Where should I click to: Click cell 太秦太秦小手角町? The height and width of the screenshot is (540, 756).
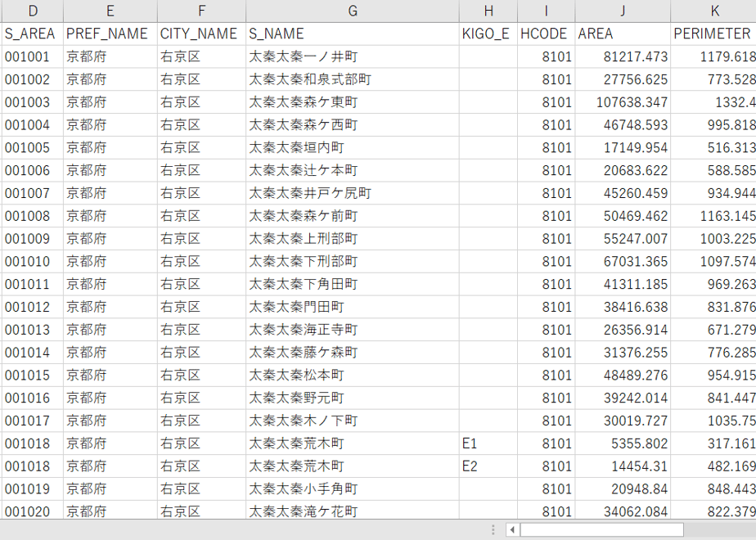(353, 489)
